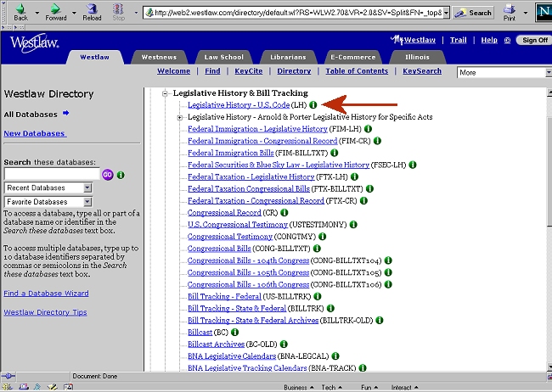Click the Westlaw logo
Image resolution: width=552 pixels, height=392 pixels.
coord(34,43)
